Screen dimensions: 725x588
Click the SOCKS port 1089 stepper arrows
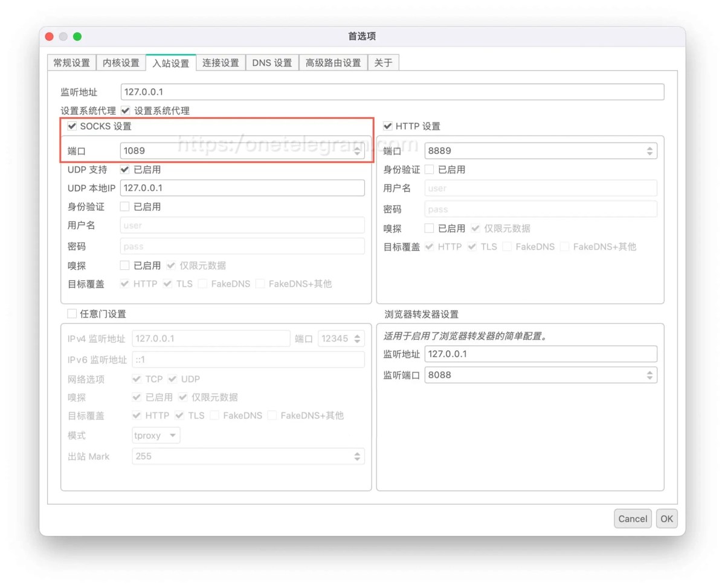point(357,151)
